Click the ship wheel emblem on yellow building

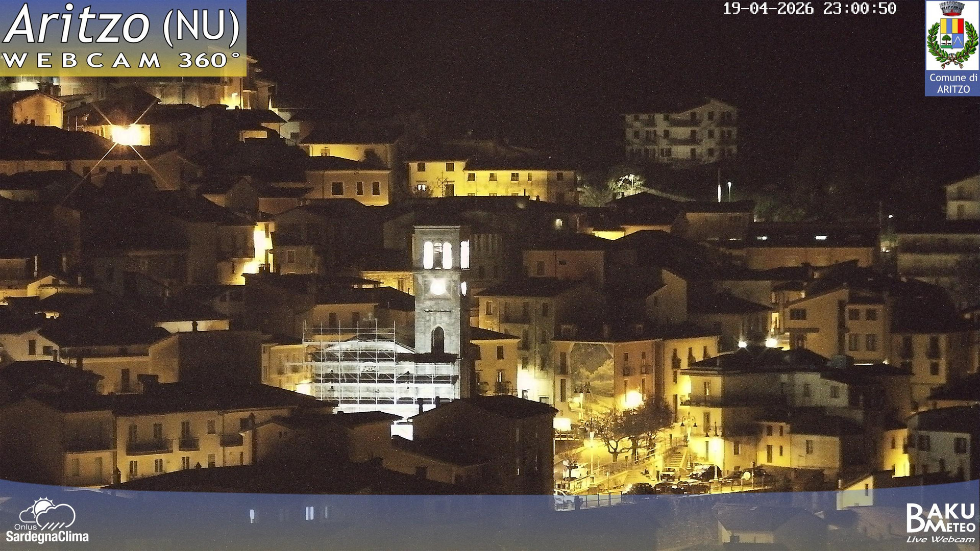tap(442, 183)
